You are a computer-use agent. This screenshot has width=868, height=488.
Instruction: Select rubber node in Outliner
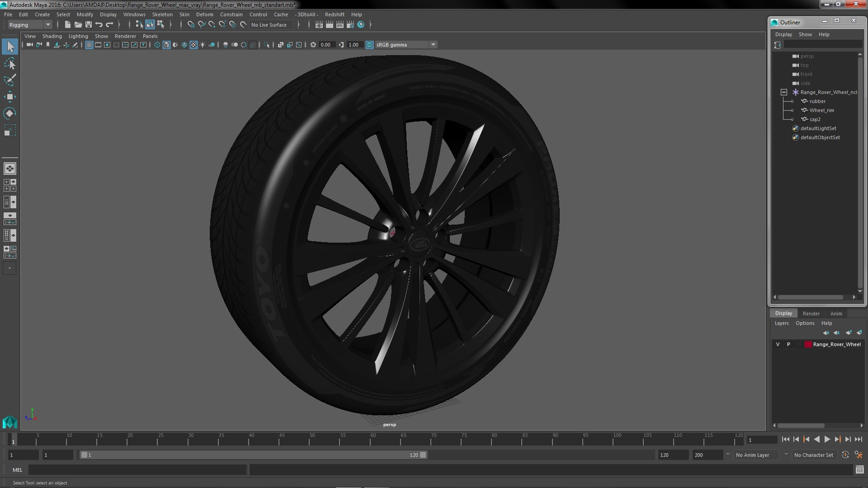(x=817, y=101)
